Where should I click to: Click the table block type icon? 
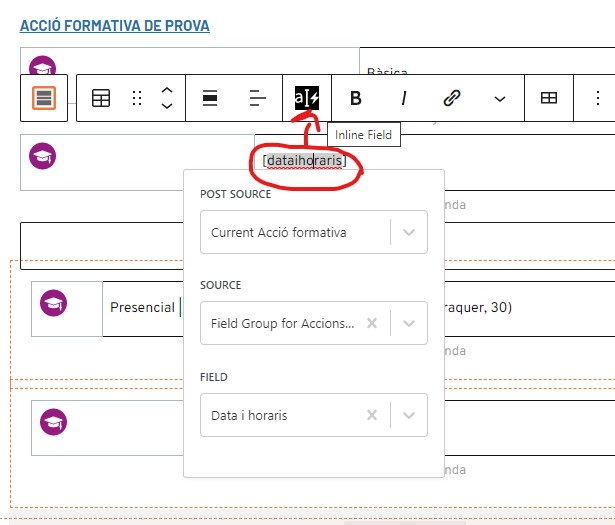pos(101,98)
